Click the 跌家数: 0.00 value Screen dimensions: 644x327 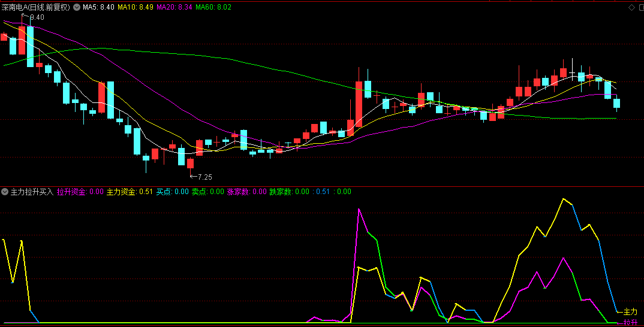[289, 192]
